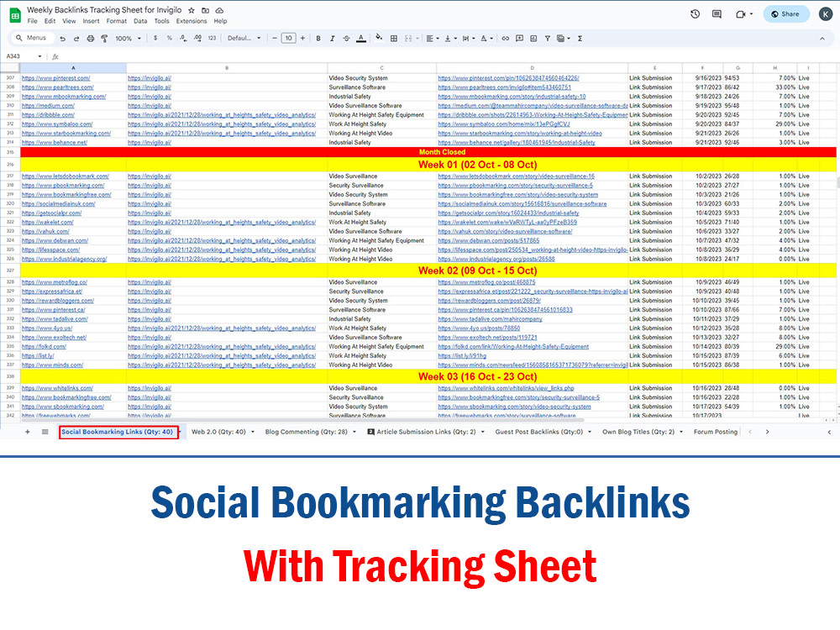This screenshot has width=840, height=630.
Task: Click the Functions sigma icon
Action: point(580,39)
